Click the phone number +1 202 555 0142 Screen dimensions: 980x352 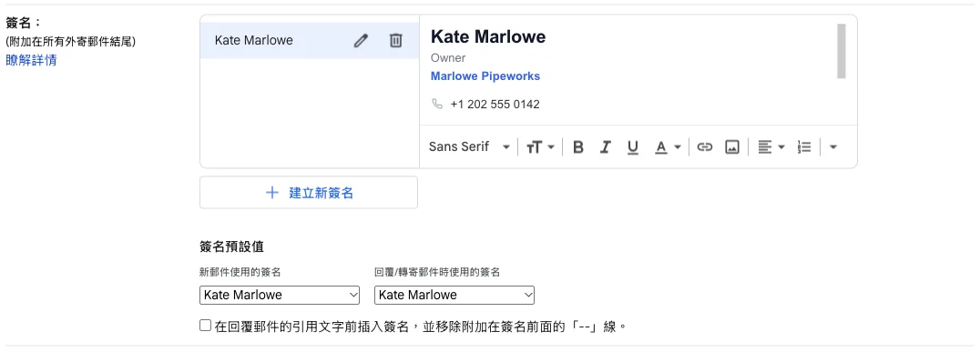pos(495,105)
